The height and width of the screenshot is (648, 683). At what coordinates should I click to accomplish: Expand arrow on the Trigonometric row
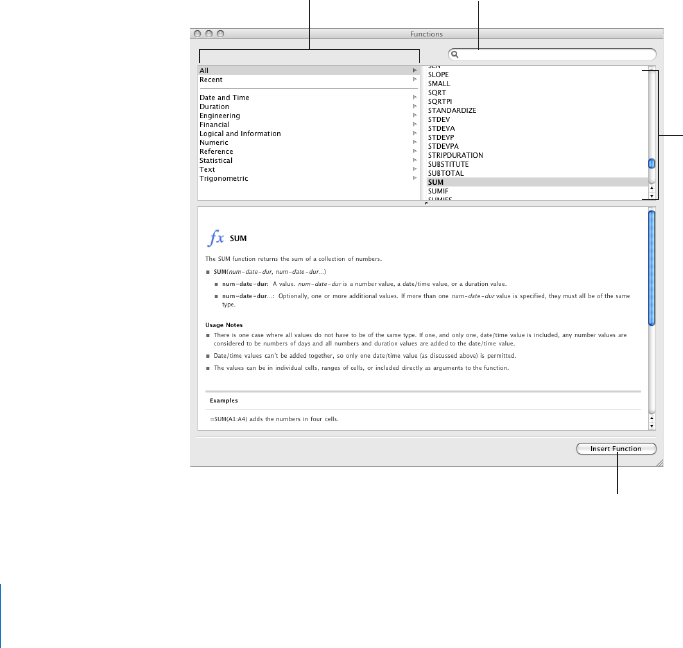pyautogui.click(x=415, y=178)
